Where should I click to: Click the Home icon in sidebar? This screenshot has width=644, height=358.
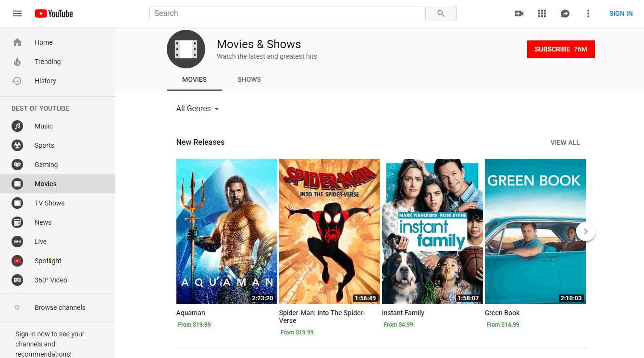coord(17,42)
